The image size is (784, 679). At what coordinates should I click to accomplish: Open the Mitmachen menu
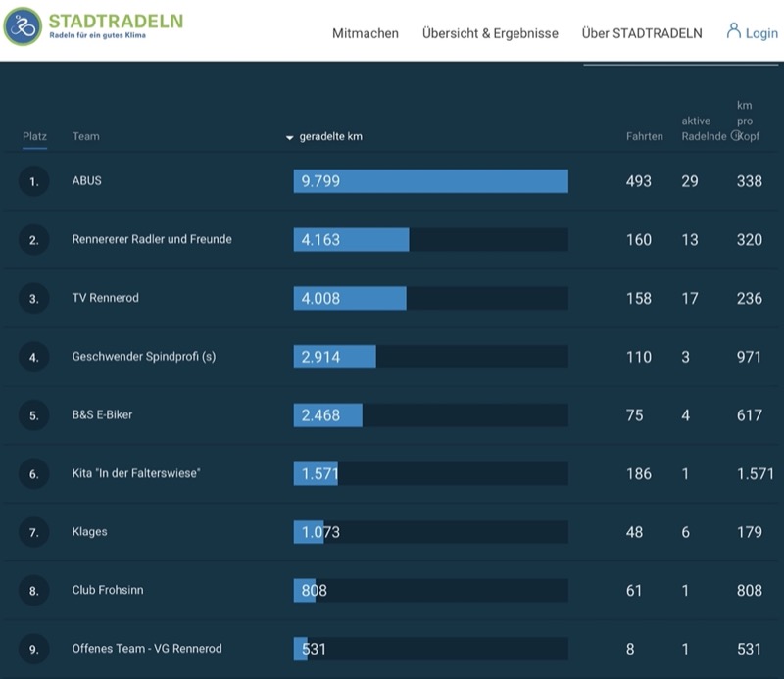click(x=366, y=33)
